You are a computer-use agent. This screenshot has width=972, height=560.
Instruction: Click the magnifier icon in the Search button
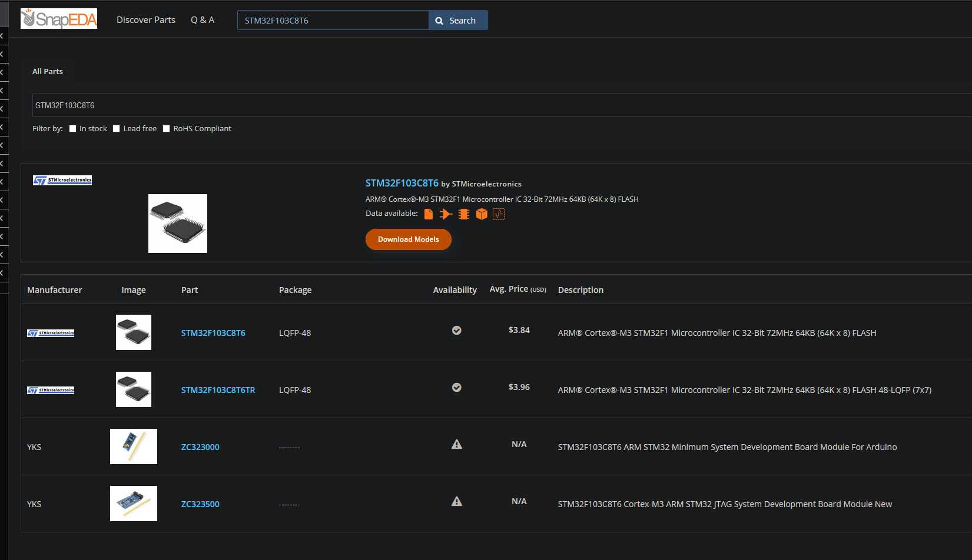[439, 21]
